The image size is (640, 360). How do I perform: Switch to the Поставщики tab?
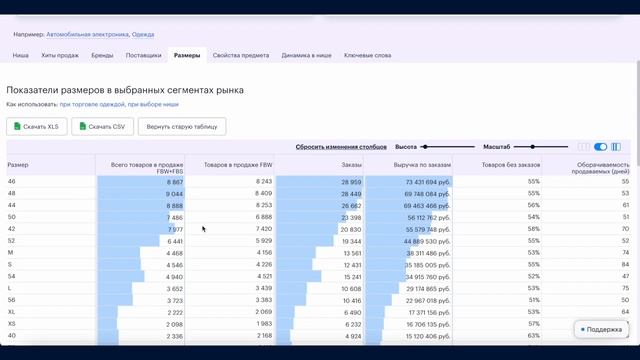pos(143,55)
